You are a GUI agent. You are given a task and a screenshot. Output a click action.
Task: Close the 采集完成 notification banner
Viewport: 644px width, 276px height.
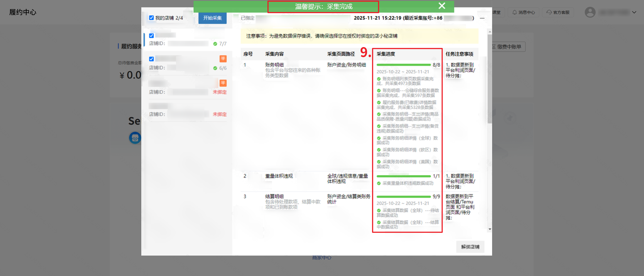(x=442, y=6)
